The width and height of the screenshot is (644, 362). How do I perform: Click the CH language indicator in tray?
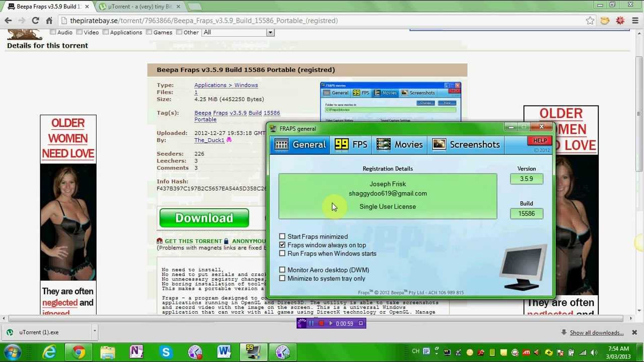tap(416, 351)
